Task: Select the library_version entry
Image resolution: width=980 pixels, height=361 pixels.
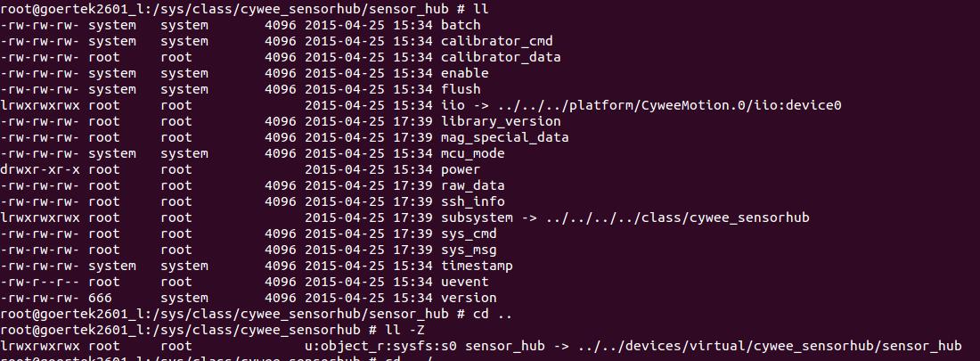Action: coord(501,121)
